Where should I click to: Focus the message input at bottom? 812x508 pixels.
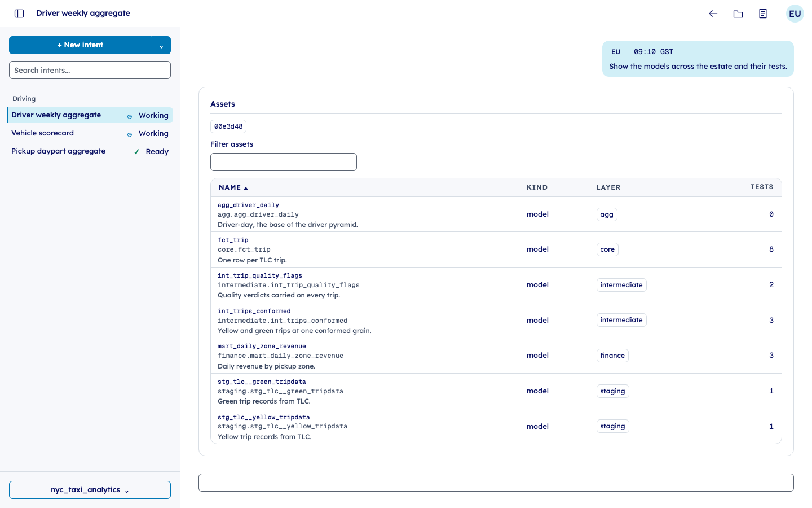point(496,483)
